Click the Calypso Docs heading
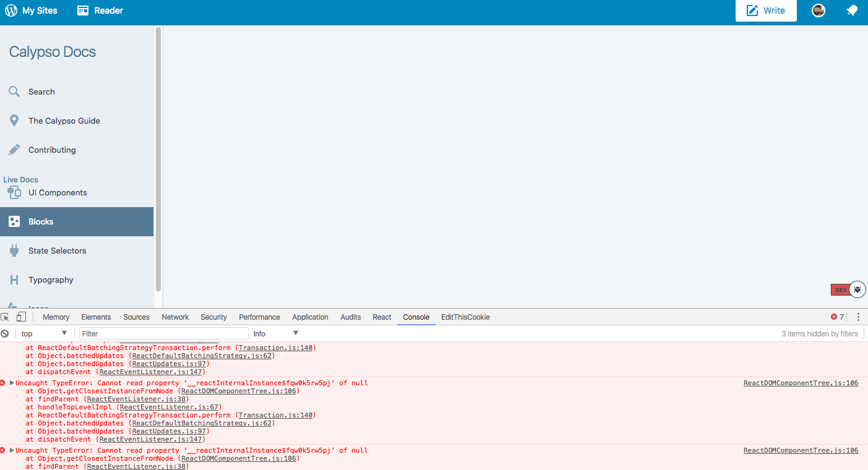Viewport: 868px width, 470px height. (x=53, y=52)
